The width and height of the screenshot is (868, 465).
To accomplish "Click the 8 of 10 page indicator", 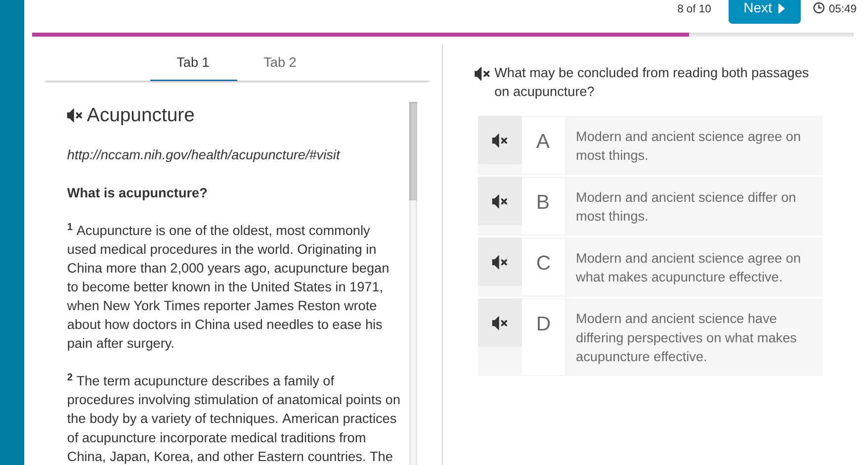I will pos(694,8).
